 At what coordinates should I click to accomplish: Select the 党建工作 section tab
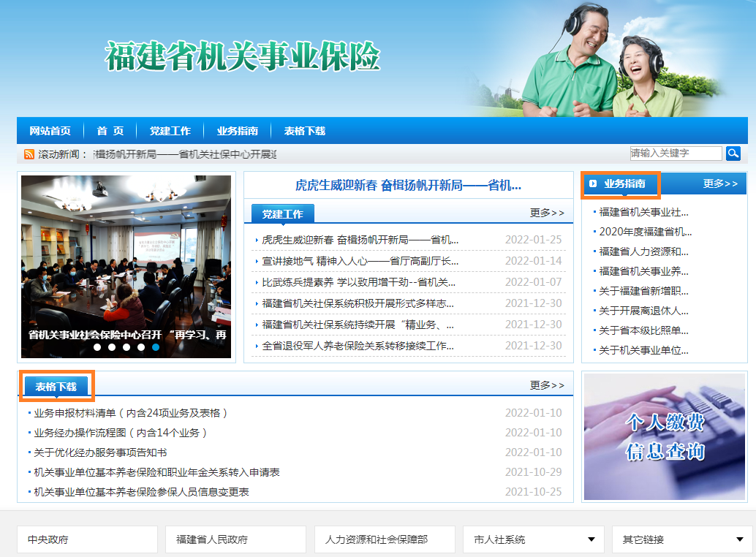tap(282, 213)
